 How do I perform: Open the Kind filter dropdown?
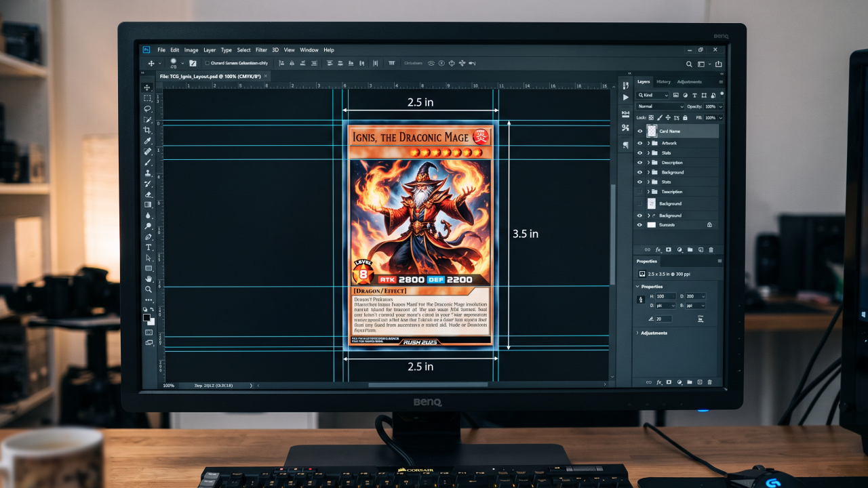coord(652,96)
